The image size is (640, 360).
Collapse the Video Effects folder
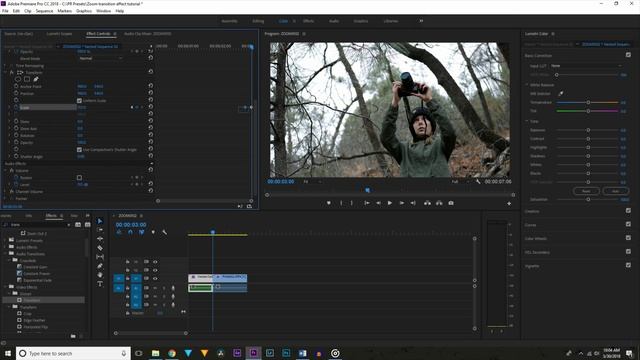[x=5, y=287]
